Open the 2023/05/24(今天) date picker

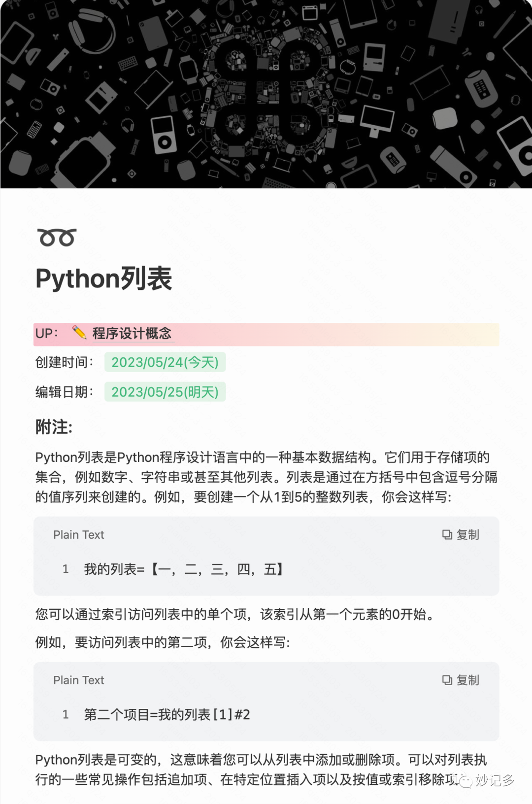click(165, 362)
